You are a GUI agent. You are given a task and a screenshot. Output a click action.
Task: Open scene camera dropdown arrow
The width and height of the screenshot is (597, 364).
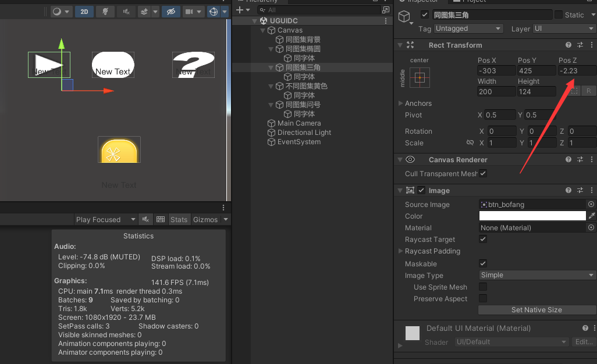coord(199,12)
